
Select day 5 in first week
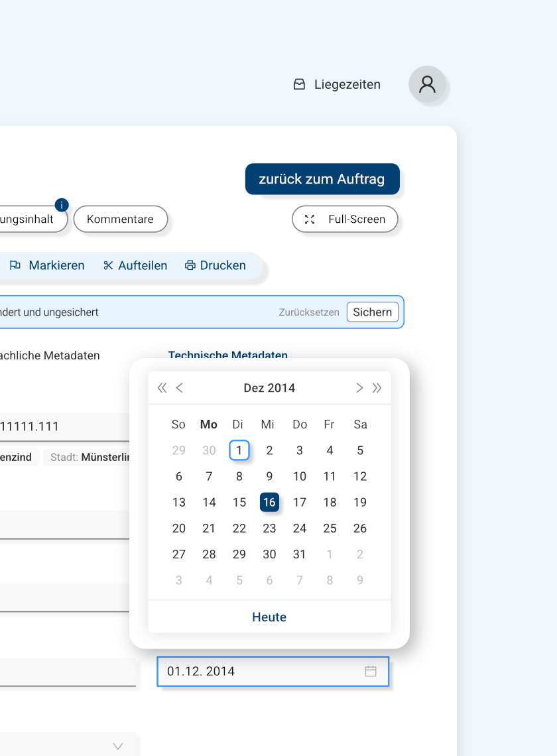click(x=360, y=450)
